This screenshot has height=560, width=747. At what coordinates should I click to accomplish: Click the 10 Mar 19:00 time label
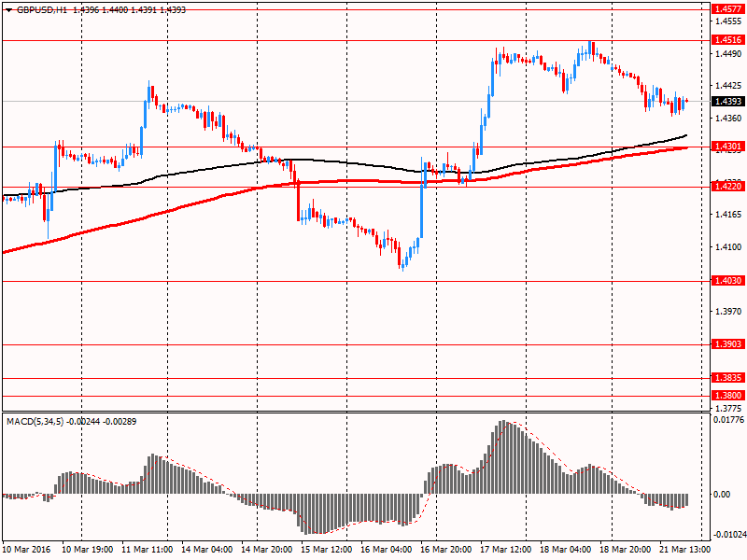point(88,550)
